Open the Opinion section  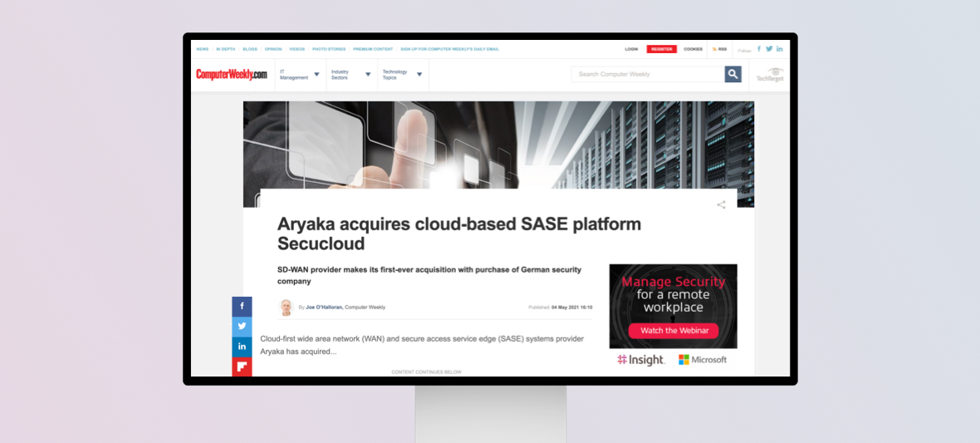(x=273, y=49)
